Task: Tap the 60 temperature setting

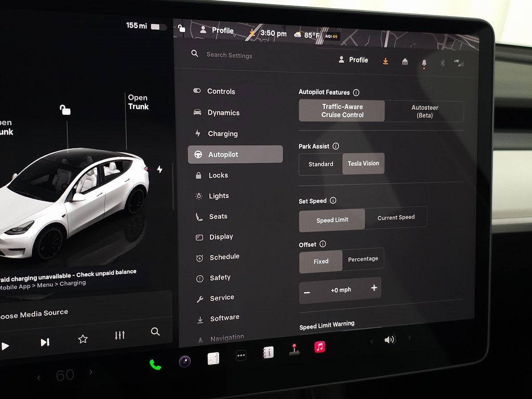Action: click(x=65, y=375)
